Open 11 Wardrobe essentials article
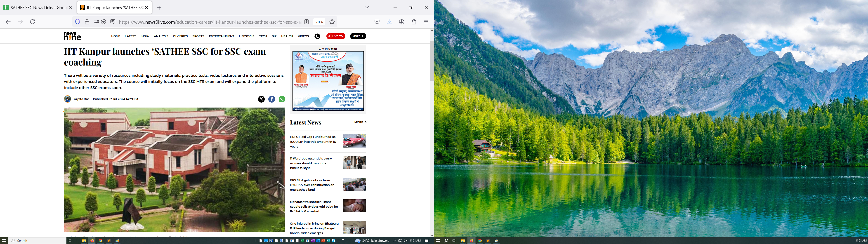 (311, 163)
